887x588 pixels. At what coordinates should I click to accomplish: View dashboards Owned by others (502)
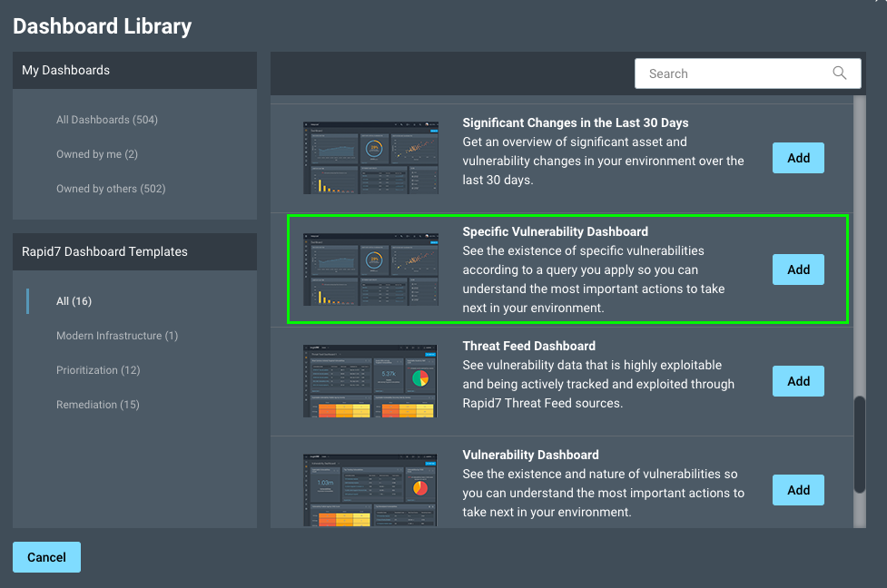111,189
